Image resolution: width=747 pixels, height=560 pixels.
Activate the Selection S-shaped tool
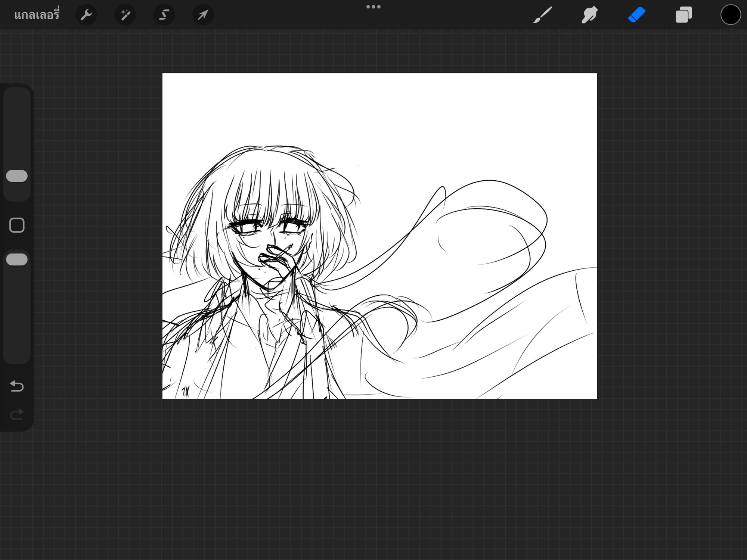click(x=164, y=15)
